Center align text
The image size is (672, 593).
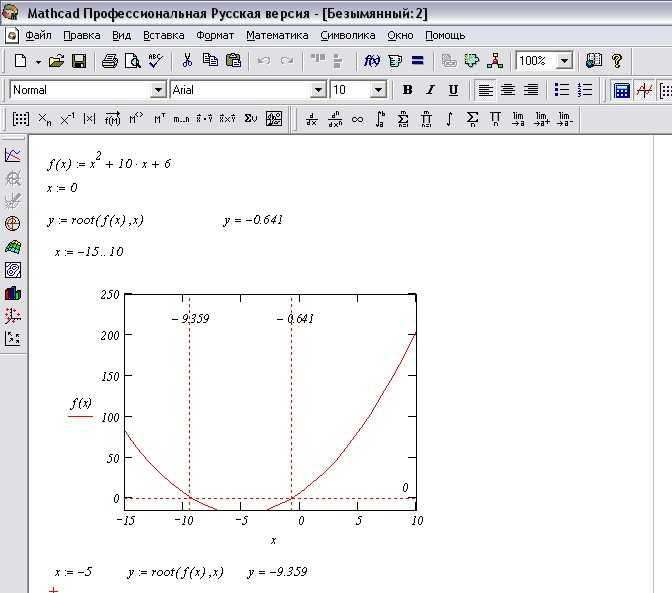(508, 90)
